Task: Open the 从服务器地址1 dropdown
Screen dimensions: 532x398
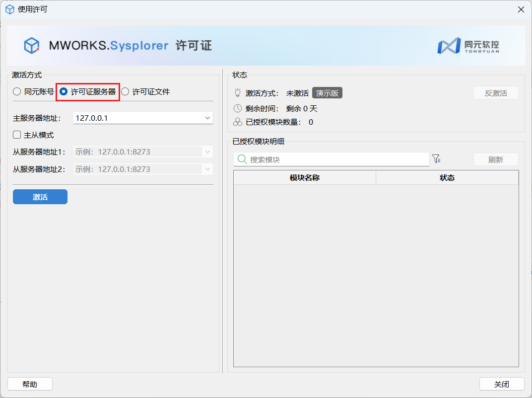Action: pos(207,152)
